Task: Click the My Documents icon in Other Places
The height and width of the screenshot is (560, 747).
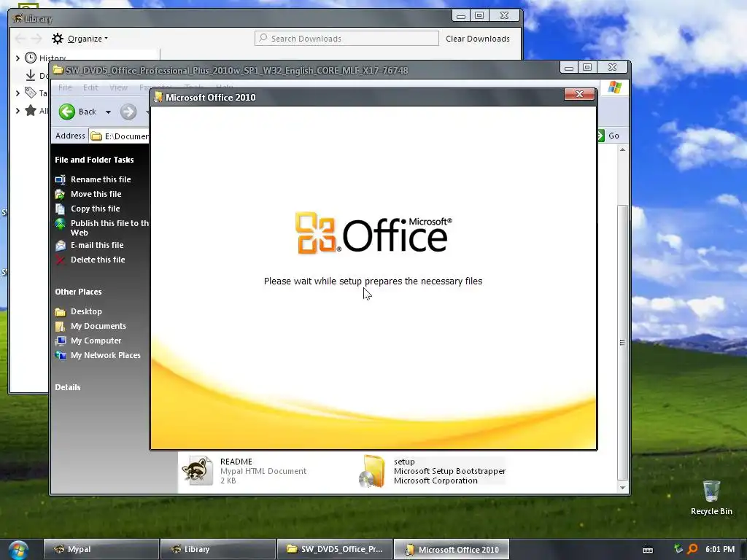Action: [x=60, y=327]
